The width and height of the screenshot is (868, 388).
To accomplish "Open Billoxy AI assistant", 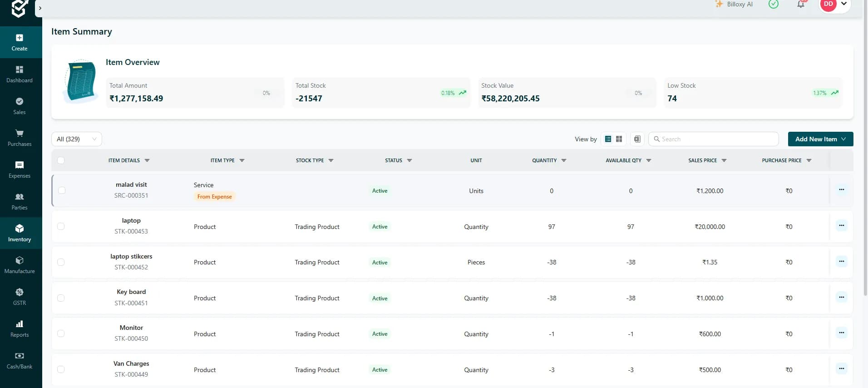I will click(x=734, y=4).
